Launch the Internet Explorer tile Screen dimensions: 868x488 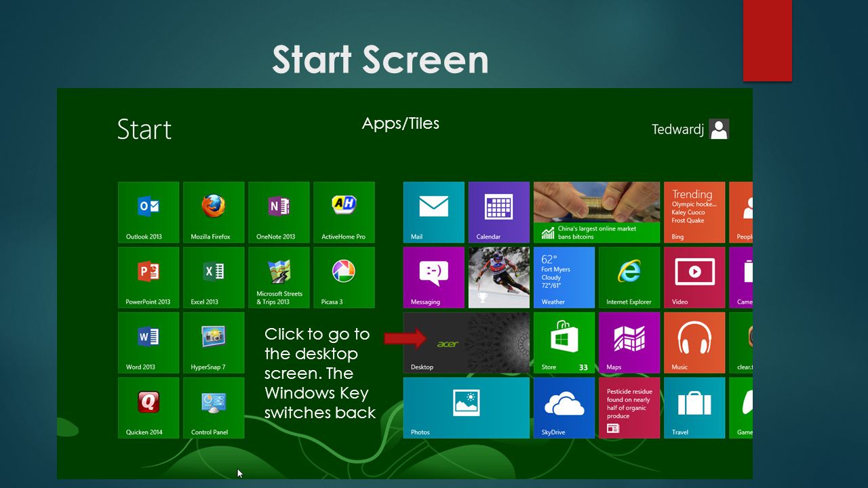click(629, 277)
